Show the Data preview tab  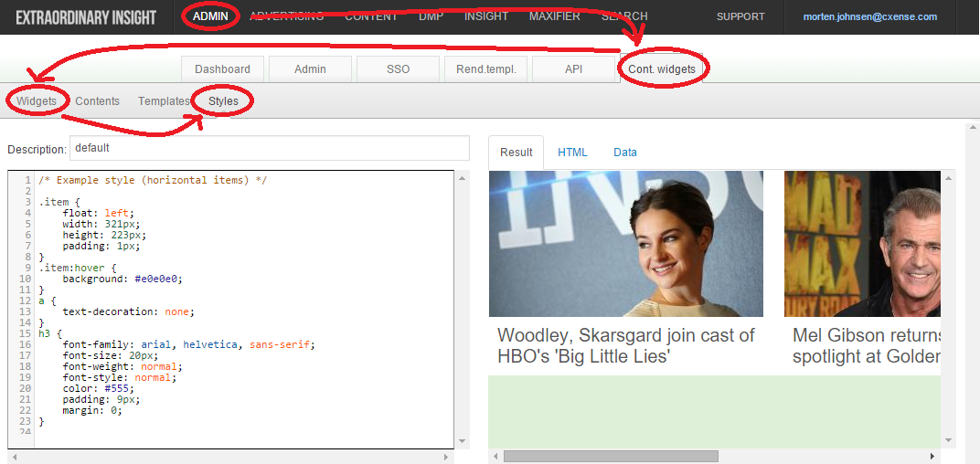[x=625, y=153]
